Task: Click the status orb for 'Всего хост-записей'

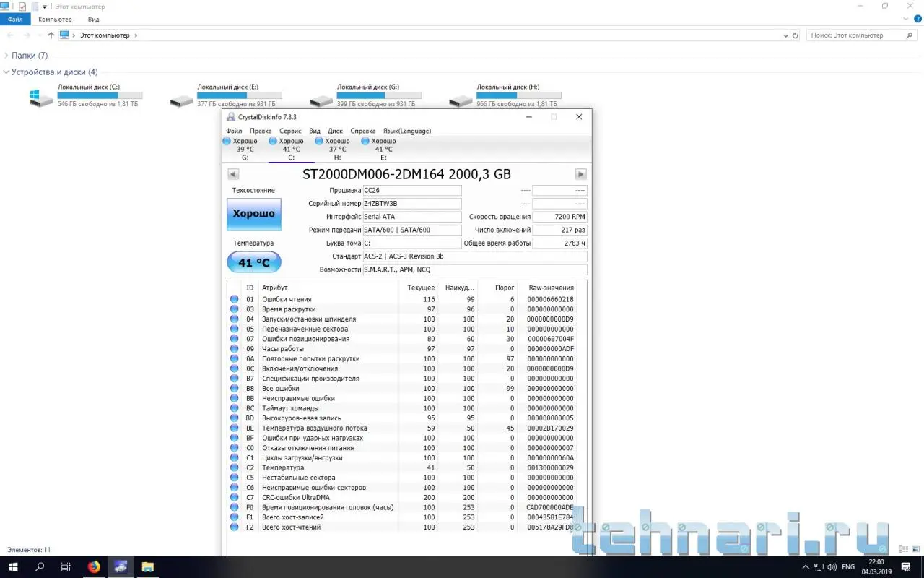Action: (x=234, y=517)
